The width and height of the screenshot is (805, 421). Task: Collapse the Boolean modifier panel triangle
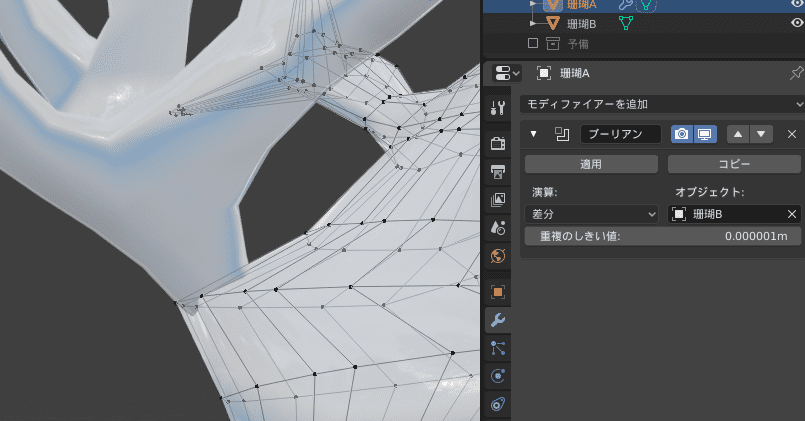533,134
